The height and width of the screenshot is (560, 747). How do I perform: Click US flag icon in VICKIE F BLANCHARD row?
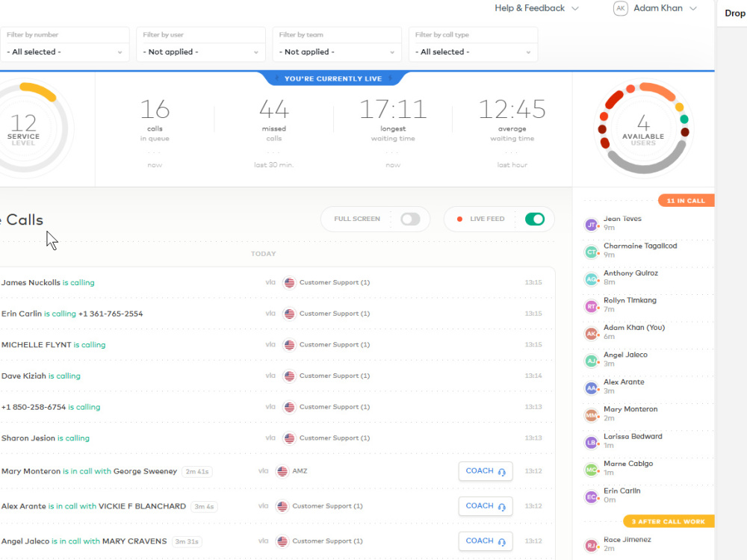(x=282, y=506)
